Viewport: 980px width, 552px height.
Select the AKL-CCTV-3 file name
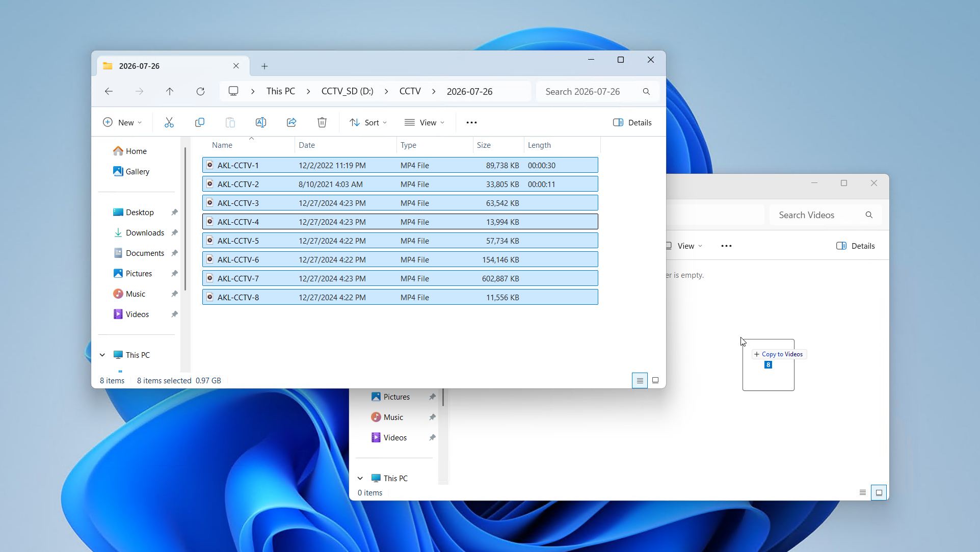pos(238,203)
